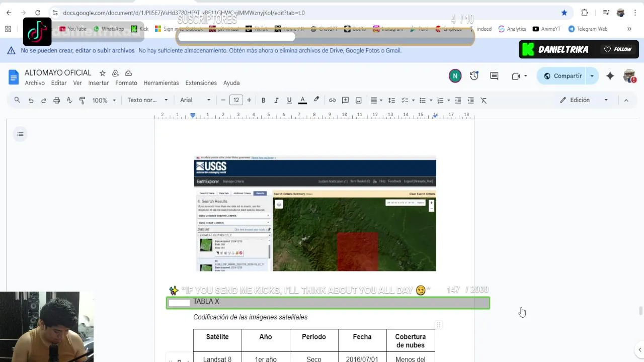Insert a link
Screen dimensions: 644x362
332,100
